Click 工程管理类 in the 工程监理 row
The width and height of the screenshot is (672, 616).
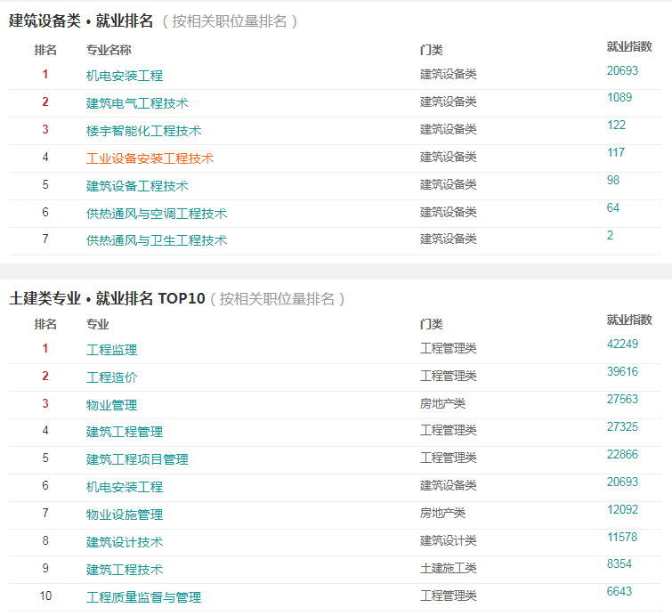[x=448, y=348]
